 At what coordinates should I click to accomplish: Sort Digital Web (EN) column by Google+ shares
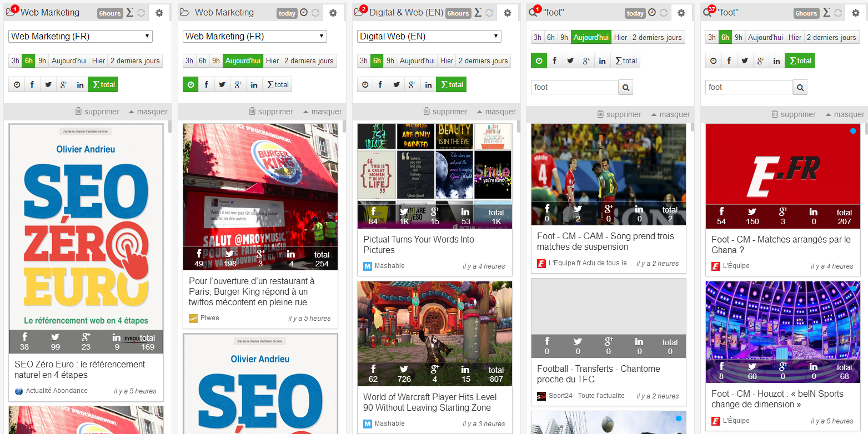click(x=412, y=84)
